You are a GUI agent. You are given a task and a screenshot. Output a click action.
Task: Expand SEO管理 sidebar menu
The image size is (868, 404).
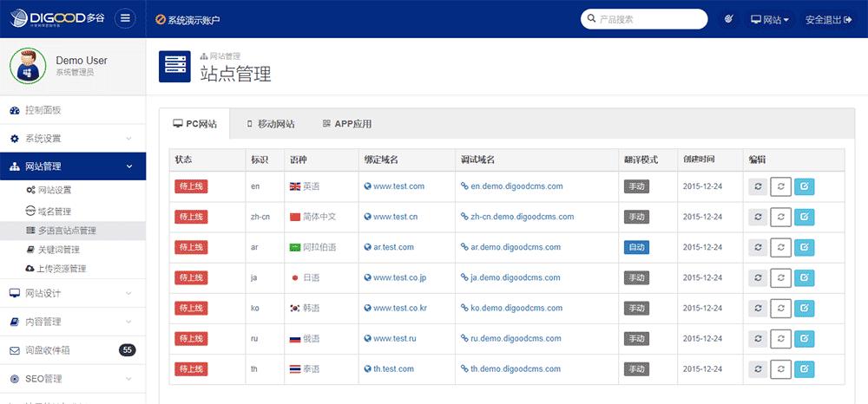73,379
